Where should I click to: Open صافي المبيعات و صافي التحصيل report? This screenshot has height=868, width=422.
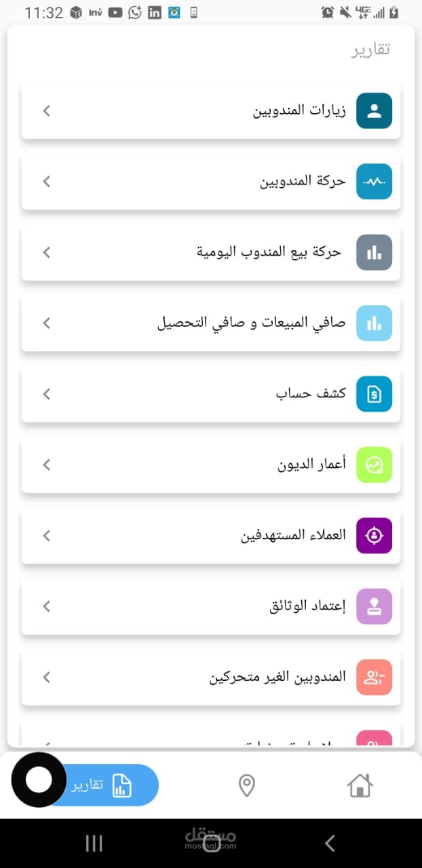[x=251, y=323]
